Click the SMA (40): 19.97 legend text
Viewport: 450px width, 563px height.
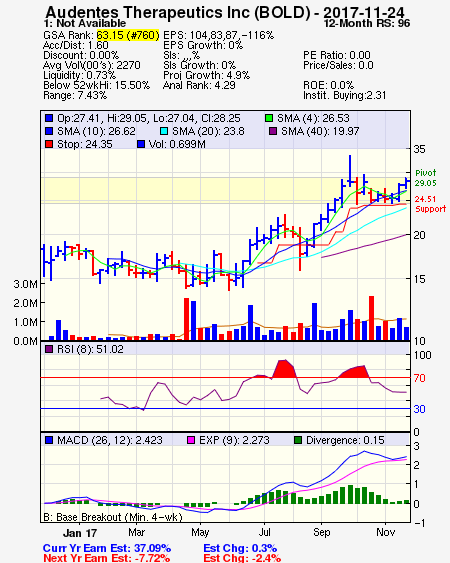point(320,131)
